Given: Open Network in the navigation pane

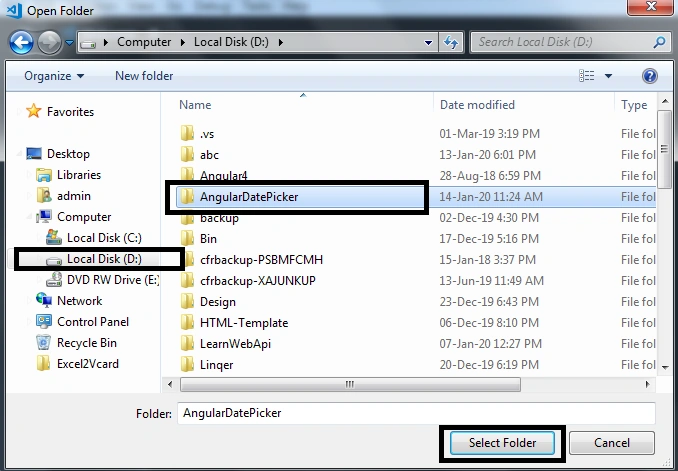Looking at the screenshot, I should tap(80, 301).
